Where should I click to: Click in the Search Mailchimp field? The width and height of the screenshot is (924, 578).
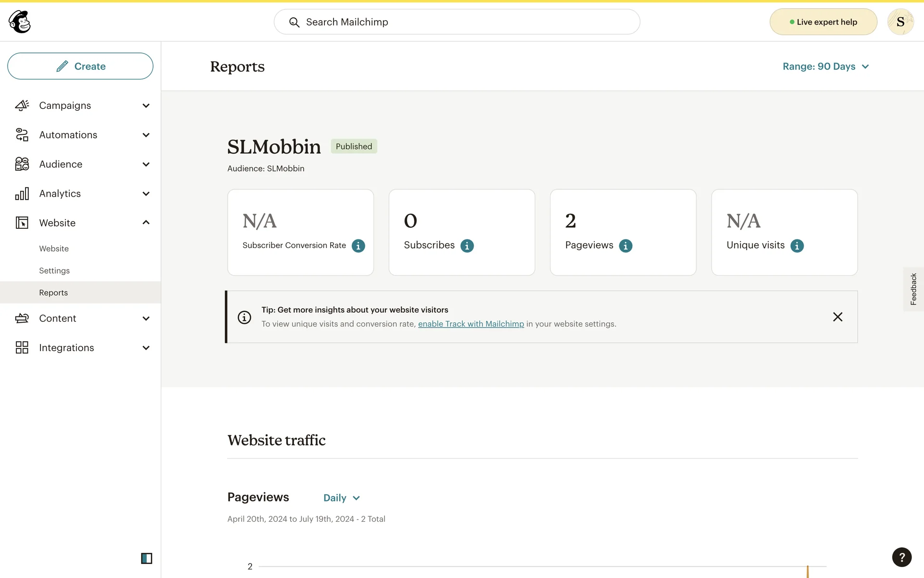click(457, 22)
